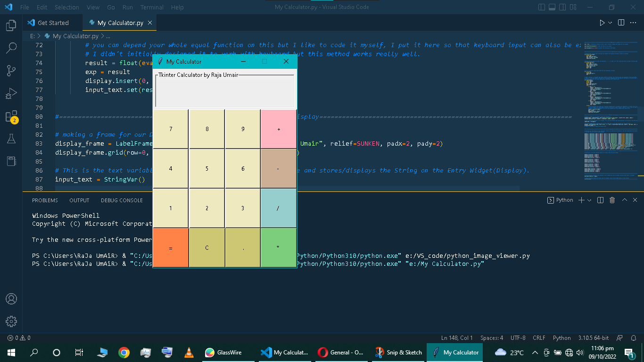
Task: Maximize the terminal panel with chevron
Action: point(624,200)
